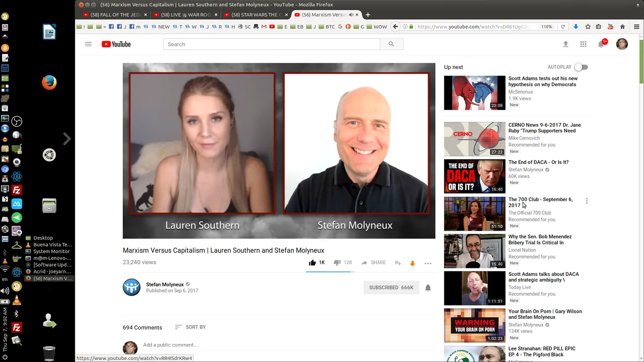Open the OBS Studio panel icon

[x=17, y=121]
